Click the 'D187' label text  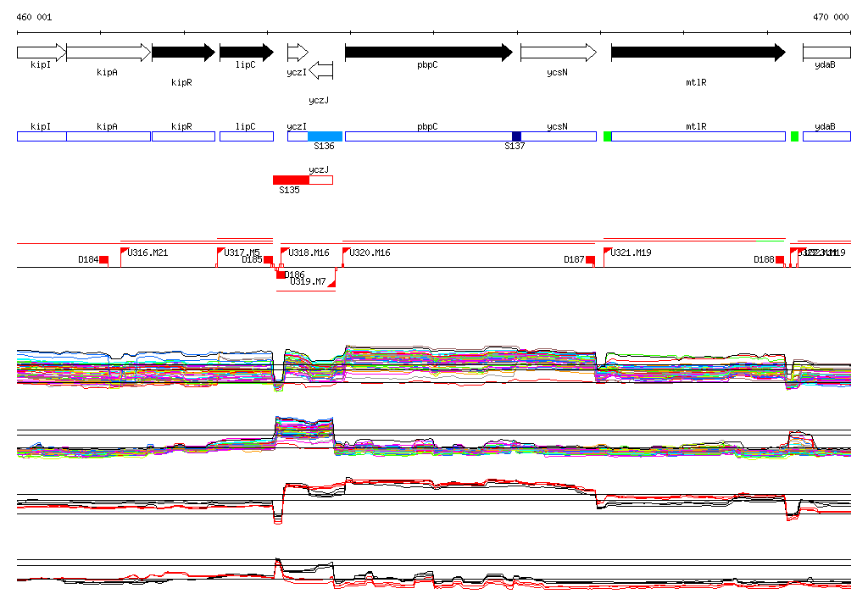[574, 259]
